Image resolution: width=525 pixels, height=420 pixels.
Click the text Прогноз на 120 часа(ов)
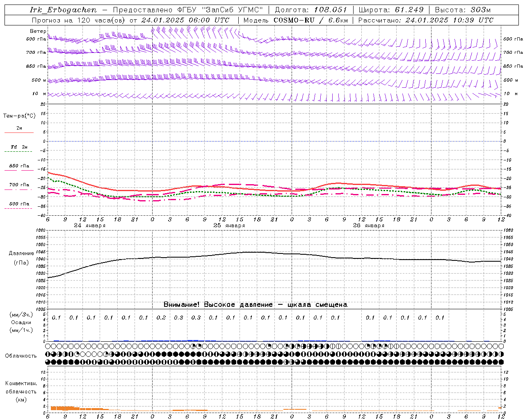pos(79,20)
